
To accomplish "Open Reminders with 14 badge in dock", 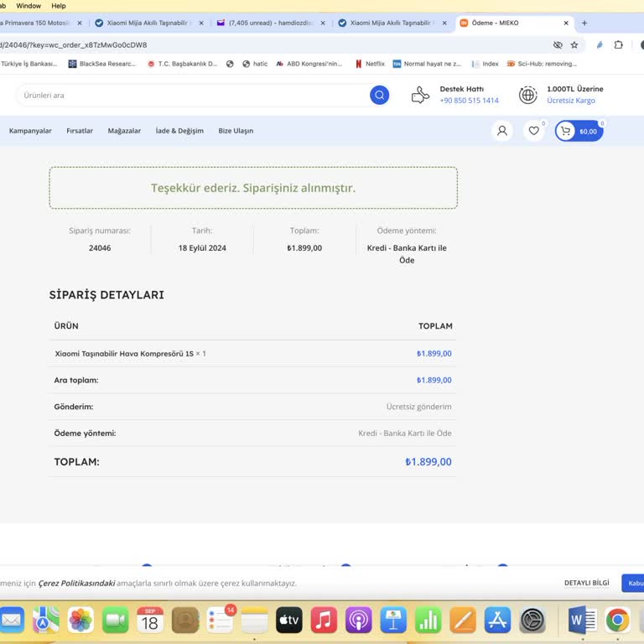I will pos(221,620).
